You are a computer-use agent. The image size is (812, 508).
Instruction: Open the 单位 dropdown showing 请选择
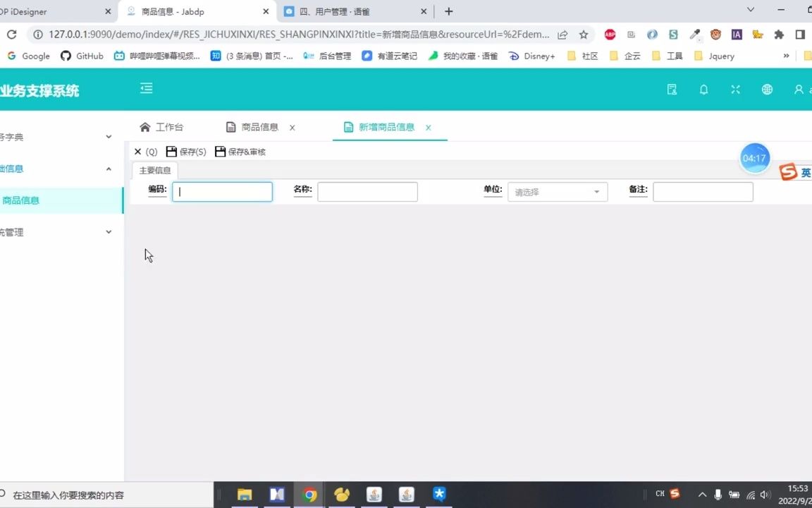pyautogui.click(x=557, y=191)
